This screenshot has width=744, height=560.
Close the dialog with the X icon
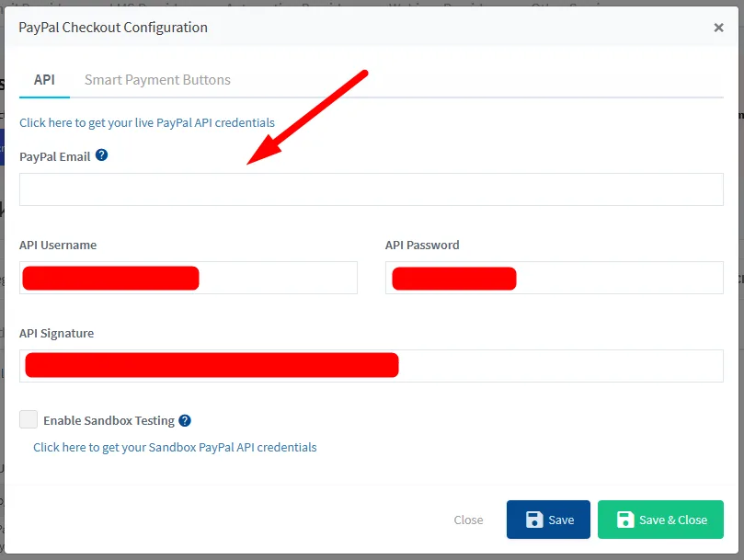point(718,28)
